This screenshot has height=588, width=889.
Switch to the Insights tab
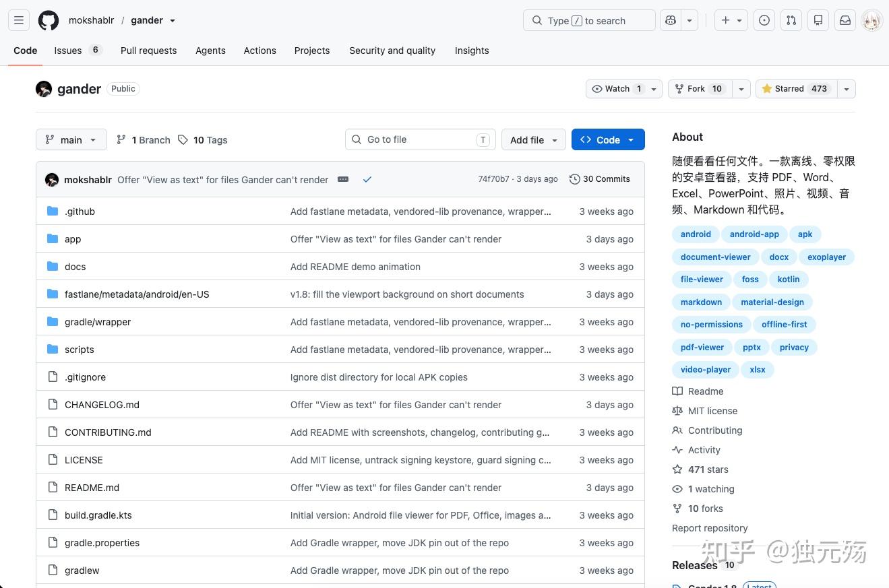[472, 51]
